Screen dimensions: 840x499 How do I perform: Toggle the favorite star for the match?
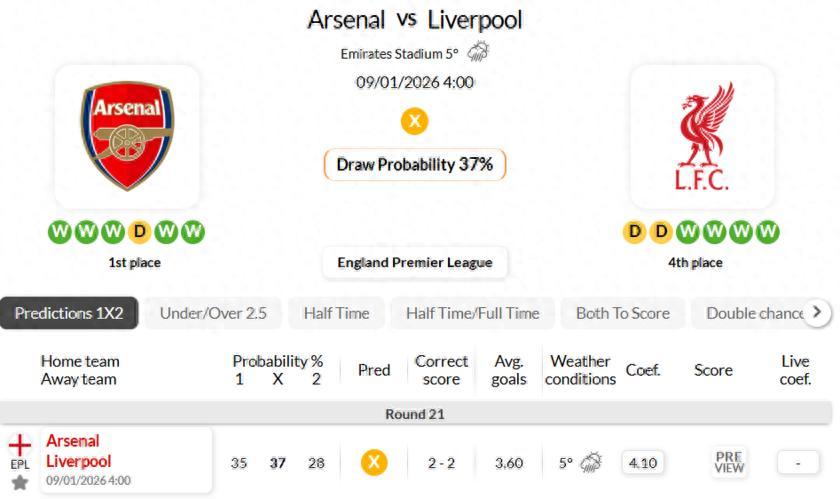20,483
